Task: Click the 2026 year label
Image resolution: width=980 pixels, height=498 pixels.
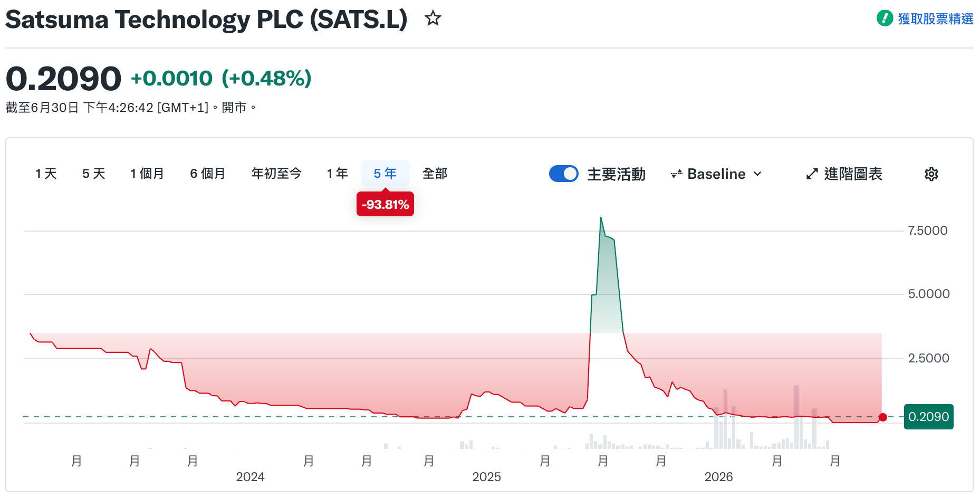Action: pos(718,477)
